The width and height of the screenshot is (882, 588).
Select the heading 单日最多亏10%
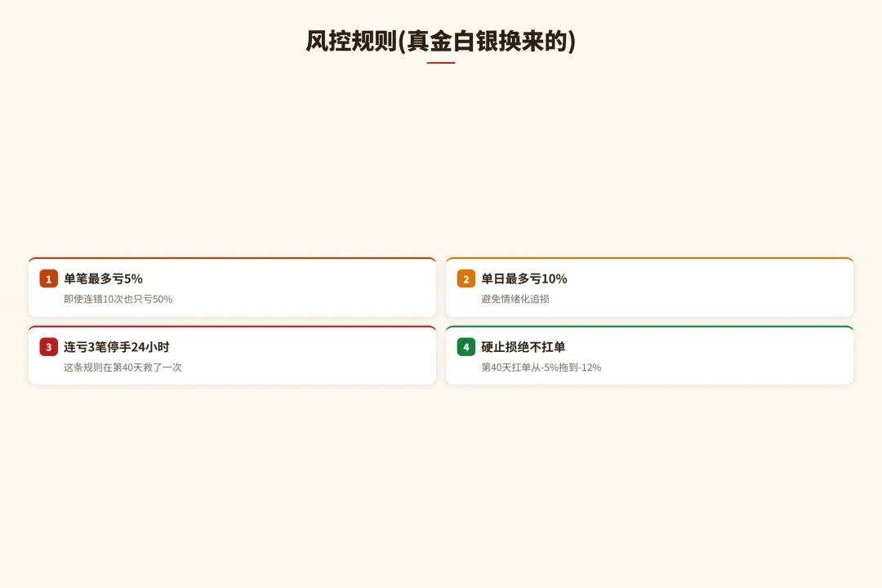point(523,278)
